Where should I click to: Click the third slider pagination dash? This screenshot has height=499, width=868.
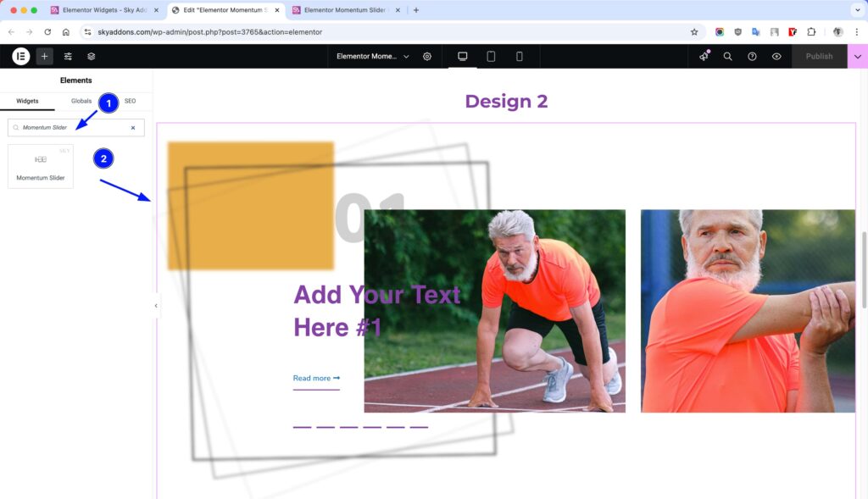(348, 427)
